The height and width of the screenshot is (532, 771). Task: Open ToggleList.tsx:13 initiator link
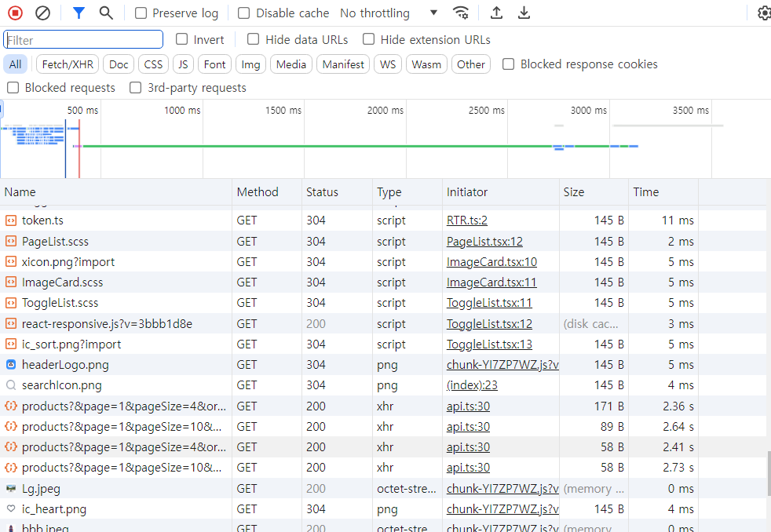tap(489, 344)
